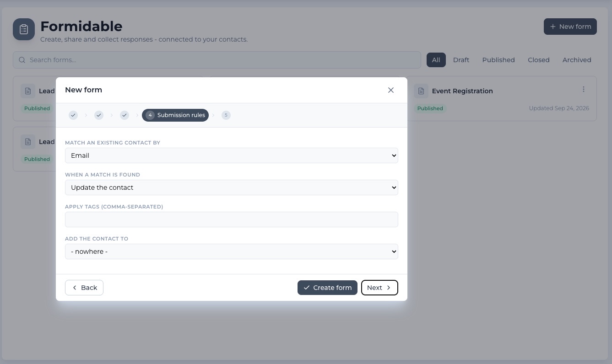
Task: Click the 'New form' dialog title
Action: tap(83, 90)
